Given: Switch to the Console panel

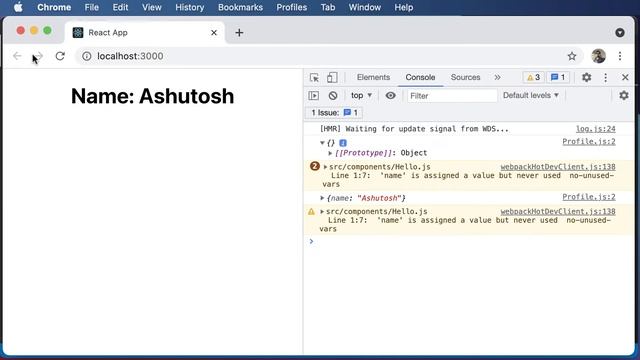Looking at the screenshot, I should [420, 78].
